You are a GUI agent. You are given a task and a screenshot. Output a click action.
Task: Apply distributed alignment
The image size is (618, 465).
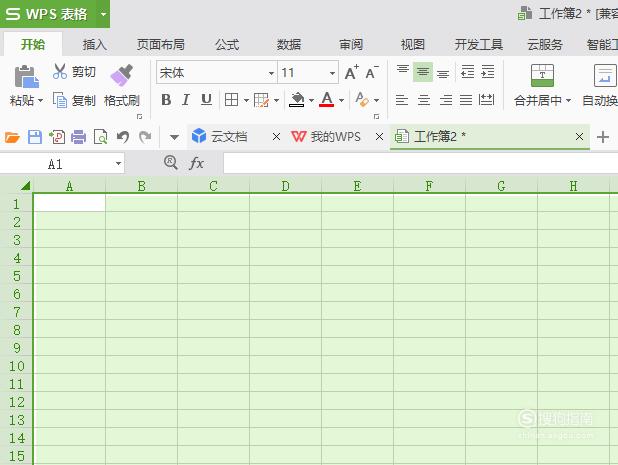[x=486, y=100]
